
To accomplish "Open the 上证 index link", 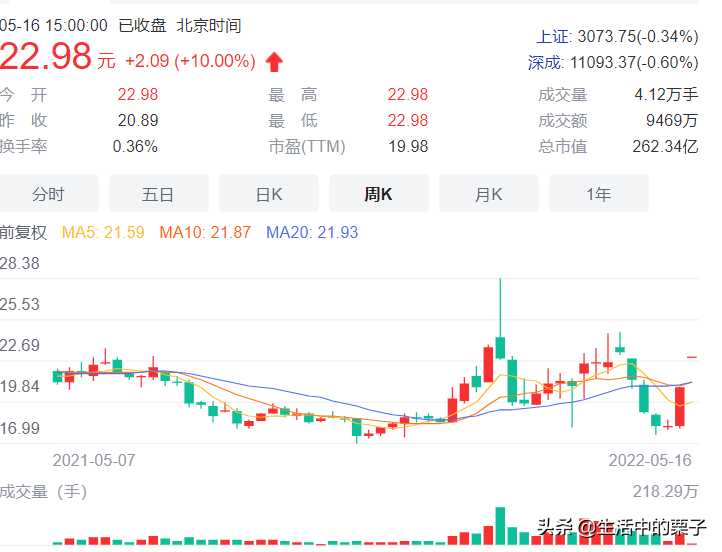I will coord(553,36).
